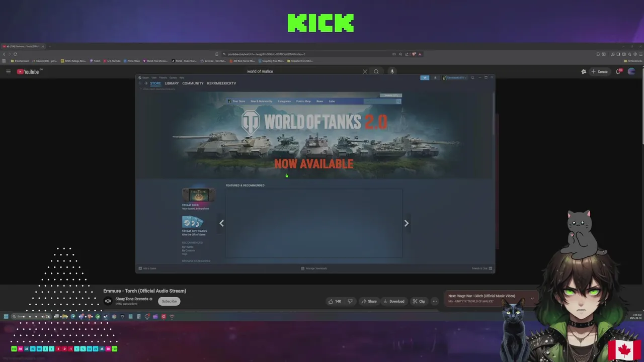Open Labs link in store bar
This screenshot has width=644, height=362.
pos(332,101)
